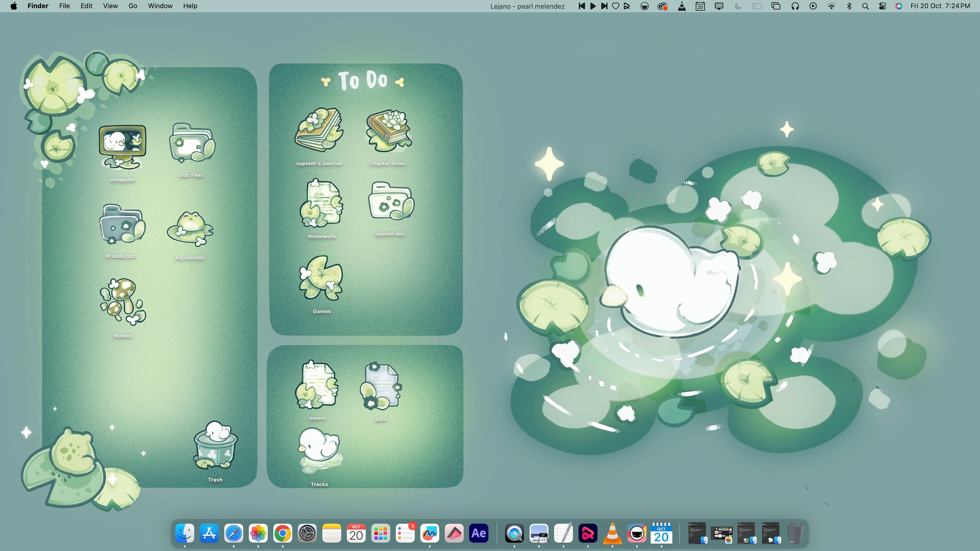Open the Apple menu
The height and width of the screenshot is (551, 980).
14,6
